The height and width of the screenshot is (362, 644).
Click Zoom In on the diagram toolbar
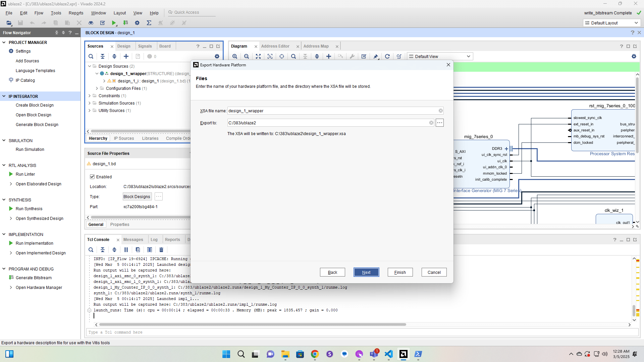(235, 56)
